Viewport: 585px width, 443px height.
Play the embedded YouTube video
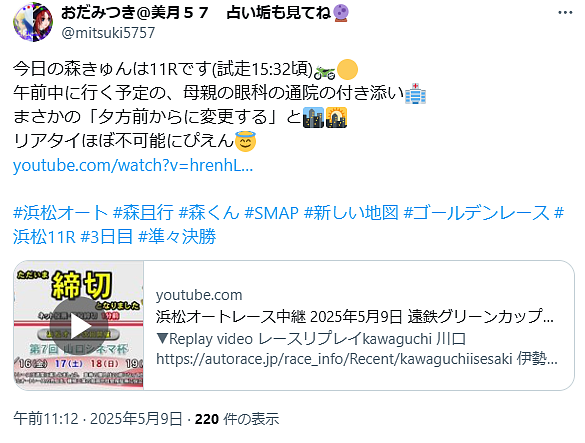coord(78,325)
